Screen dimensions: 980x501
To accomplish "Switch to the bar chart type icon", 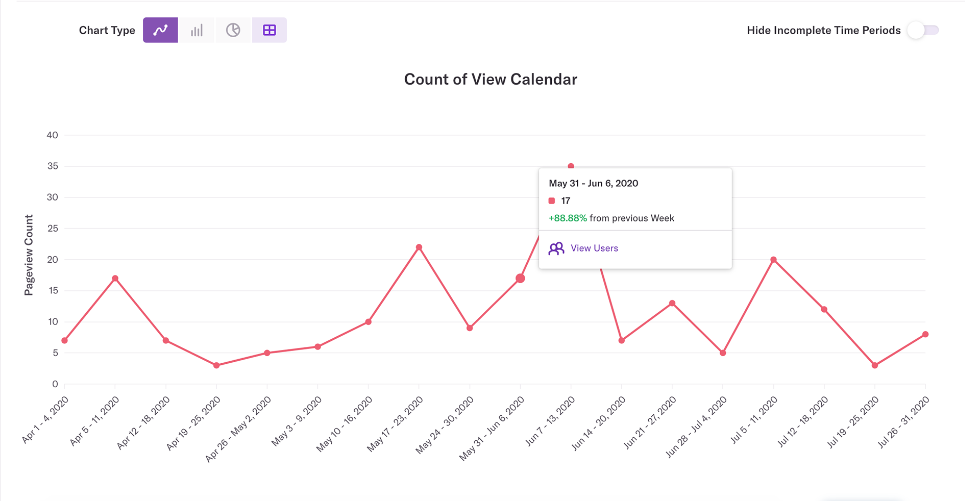I will [x=197, y=30].
